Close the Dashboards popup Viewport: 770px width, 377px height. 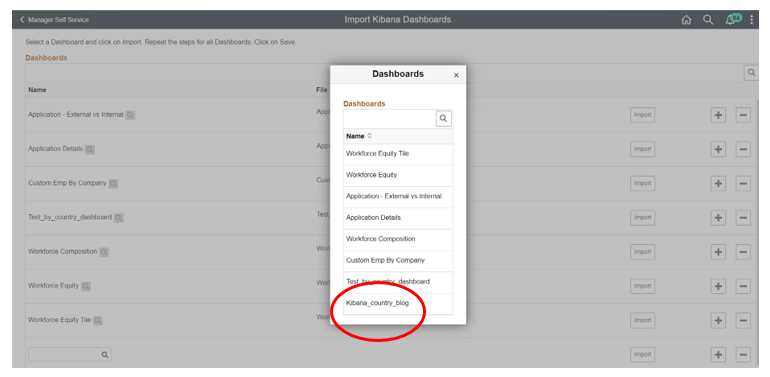pyautogui.click(x=456, y=75)
